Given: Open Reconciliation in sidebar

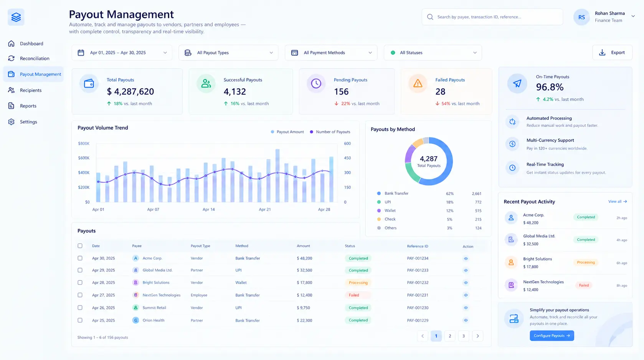Looking at the screenshot, I should 33,58.
